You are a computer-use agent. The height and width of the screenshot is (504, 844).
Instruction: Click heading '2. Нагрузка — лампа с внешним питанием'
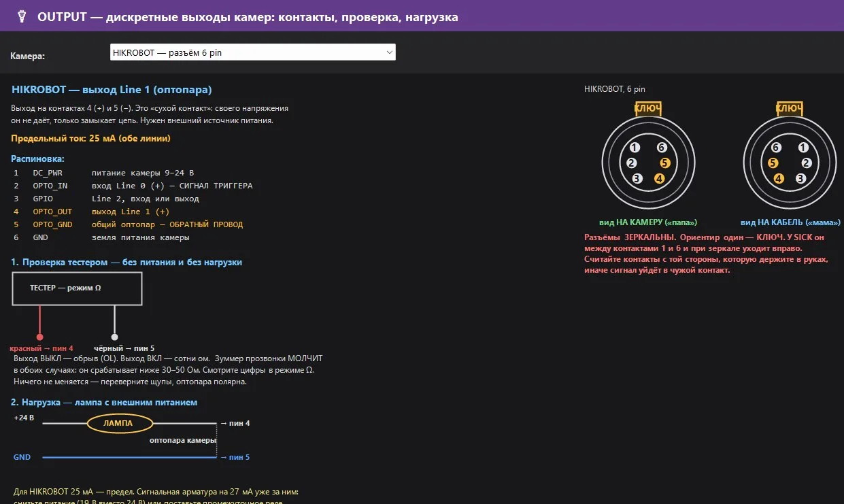104,402
